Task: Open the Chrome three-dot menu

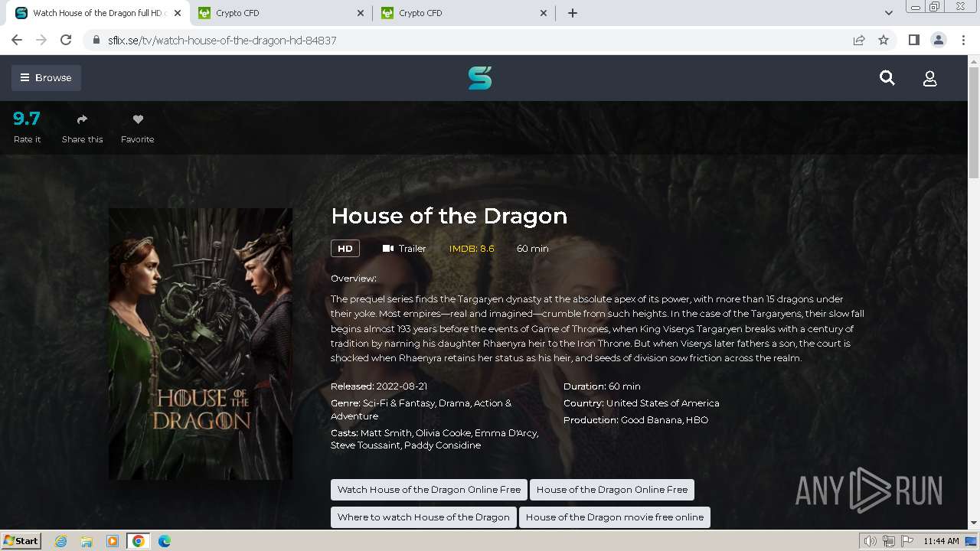Action: [x=963, y=40]
